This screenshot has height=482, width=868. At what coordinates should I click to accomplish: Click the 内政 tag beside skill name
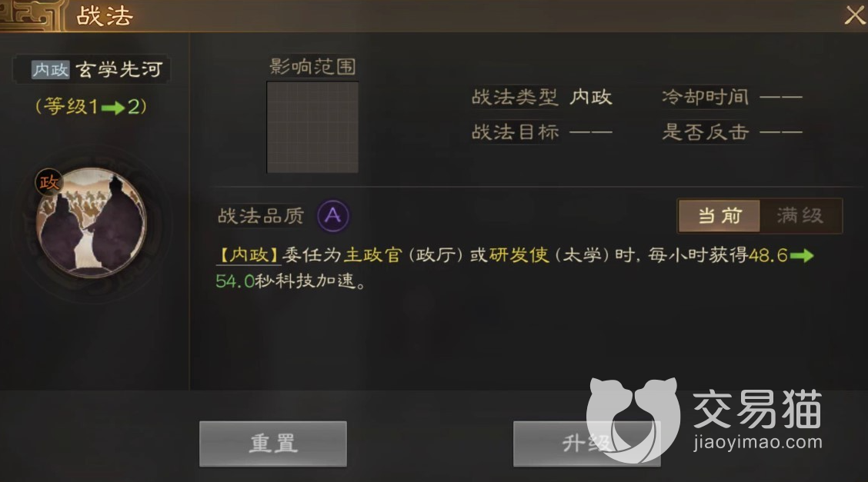point(50,70)
